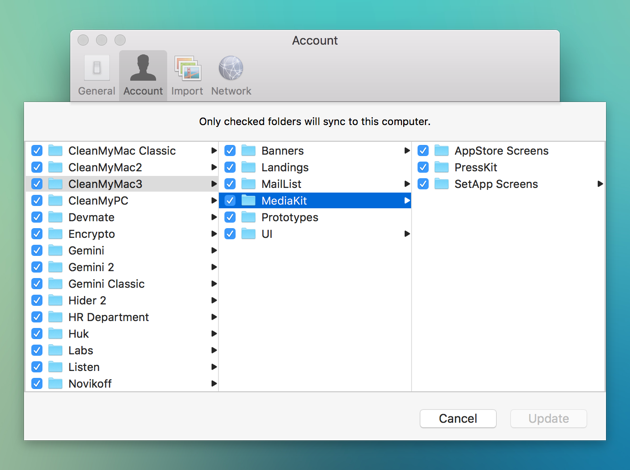The width and height of the screenshot is (630, 470).
Task: Select the Prototypes folder name
Action: coord(290,217)
